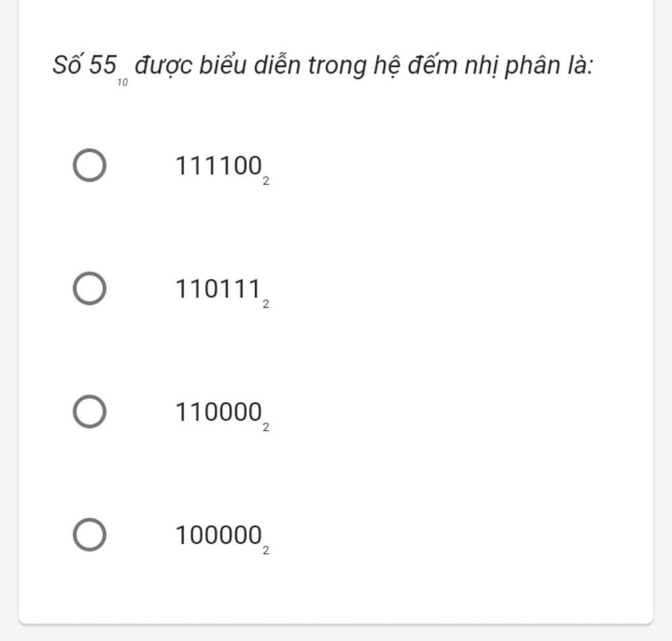
Task: Choose the 110111 radio option
Action: click(x=89, y=289)
